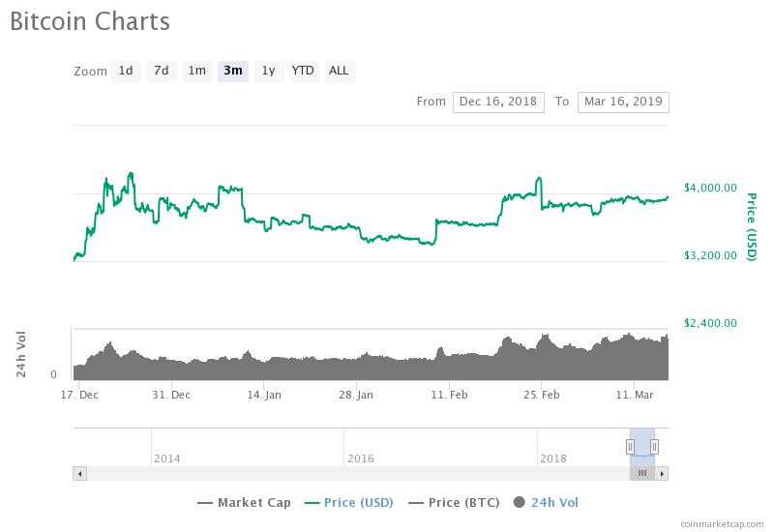Select the 1d zoom range

pos(126,71)
